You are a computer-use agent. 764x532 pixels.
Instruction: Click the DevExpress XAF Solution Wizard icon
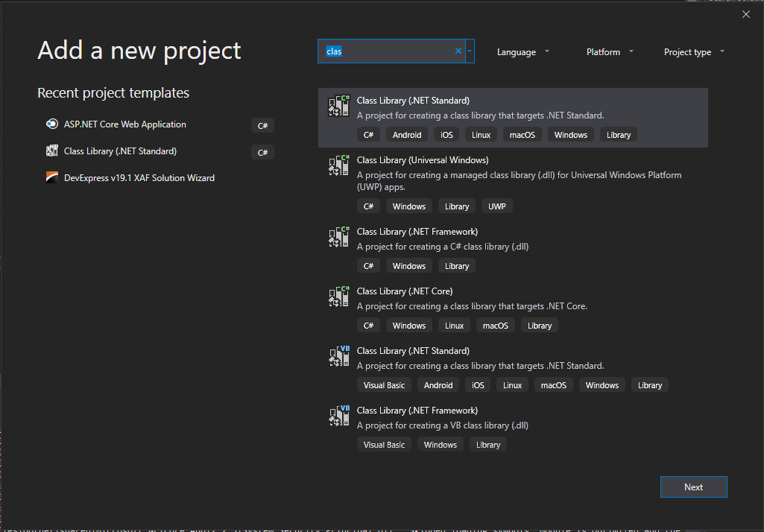pos(51,177)
